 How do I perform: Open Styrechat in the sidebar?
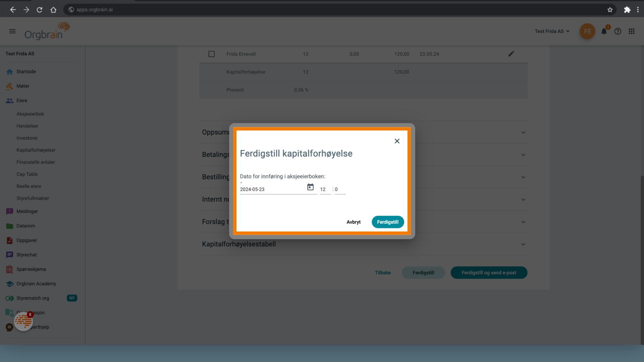(26, 255)
